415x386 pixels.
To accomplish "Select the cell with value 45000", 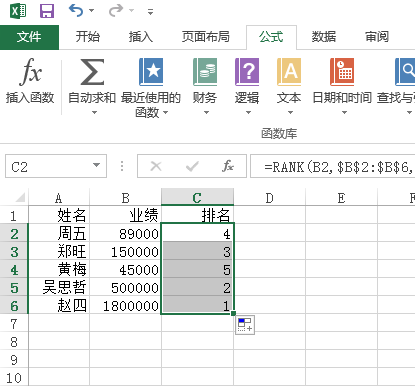I will (x=126, y=269).
